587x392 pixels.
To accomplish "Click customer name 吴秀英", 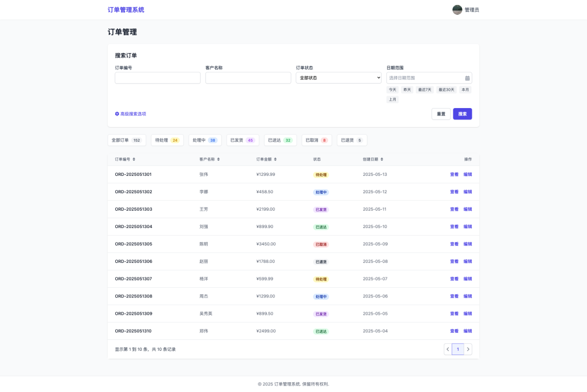I will point(206,313).
